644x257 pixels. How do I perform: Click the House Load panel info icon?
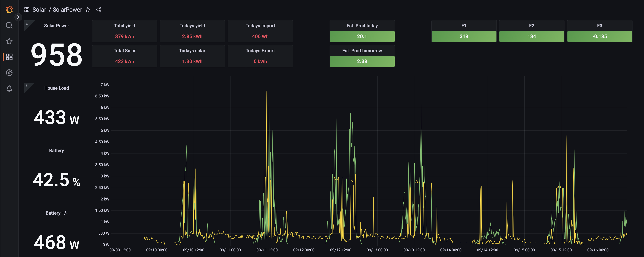(x=27, y=86)
